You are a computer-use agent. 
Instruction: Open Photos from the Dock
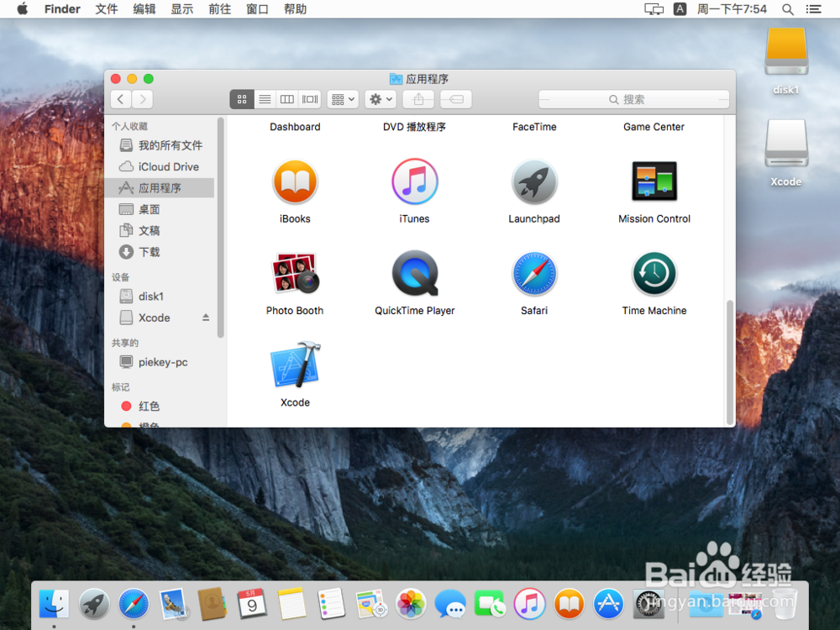coord(411,604)
